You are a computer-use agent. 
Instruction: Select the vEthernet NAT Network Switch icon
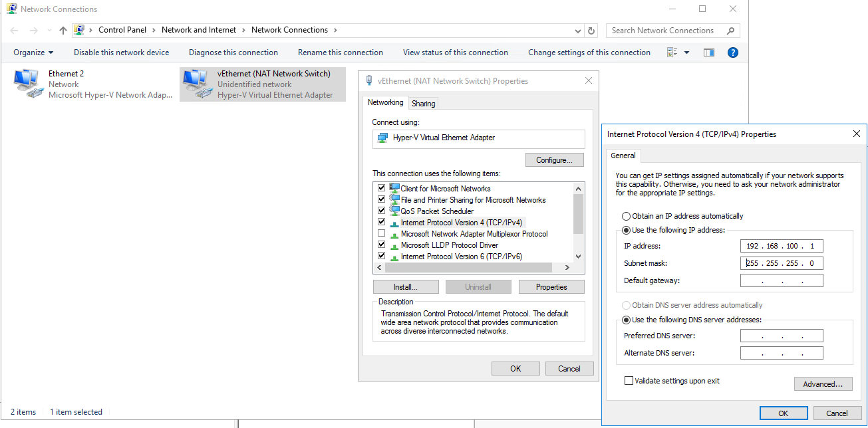[x=196, y=84]
